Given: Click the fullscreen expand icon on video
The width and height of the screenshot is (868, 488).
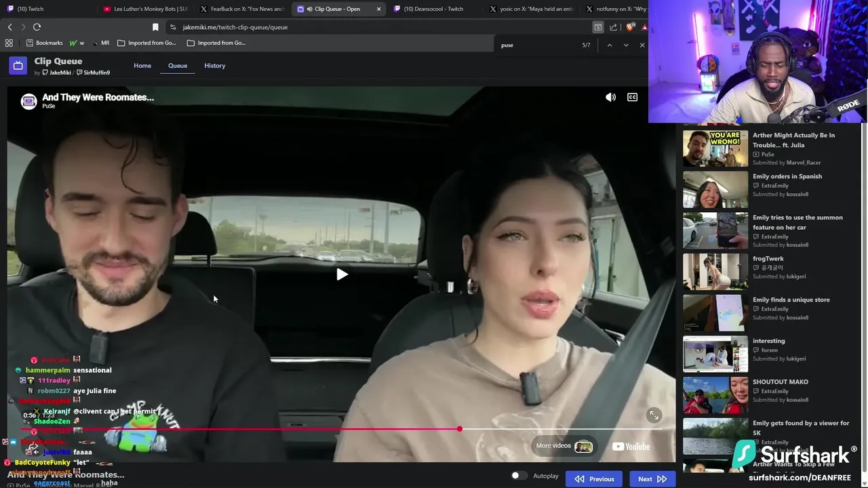Looking at the screenshot, I should tap(654, 415).
